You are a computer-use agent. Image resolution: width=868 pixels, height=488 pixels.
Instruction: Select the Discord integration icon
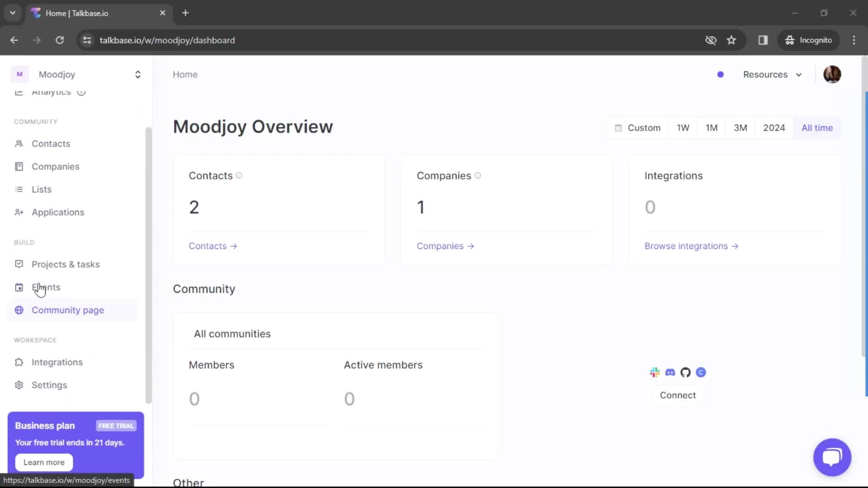tap(670, 372)
